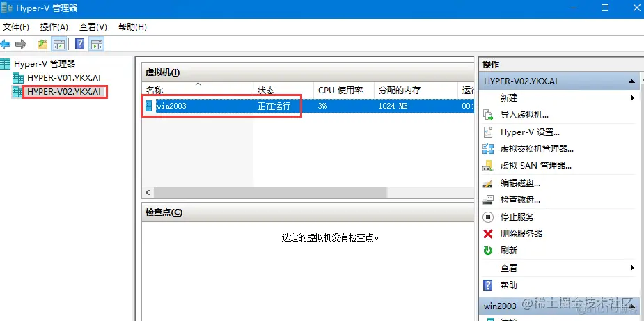Screen dimensions: 644x321
Task: Open the 查看(V) menu
Action: tap(93, 27)
